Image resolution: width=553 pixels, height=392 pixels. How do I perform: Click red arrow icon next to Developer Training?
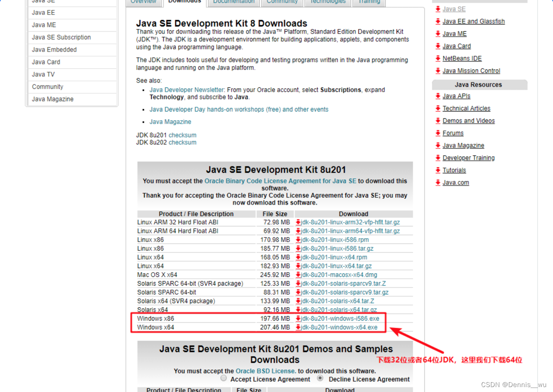(438, 158)
